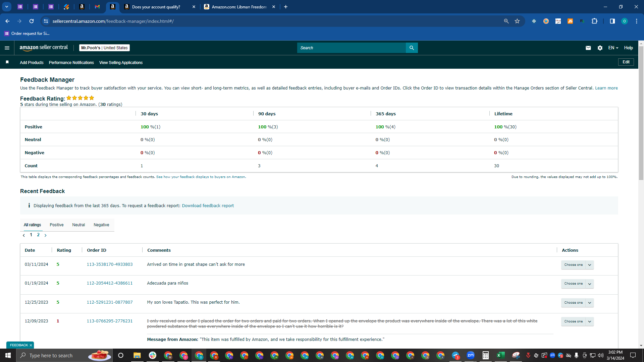Open a new browser tab
644x362 pixels.
pos(285,7)
